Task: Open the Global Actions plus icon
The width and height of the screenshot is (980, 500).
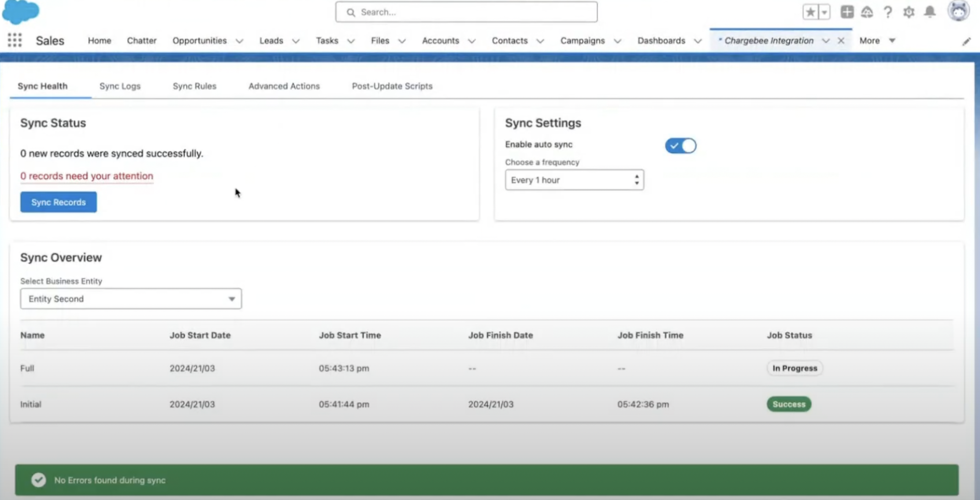Action: [x=846, y=12]
